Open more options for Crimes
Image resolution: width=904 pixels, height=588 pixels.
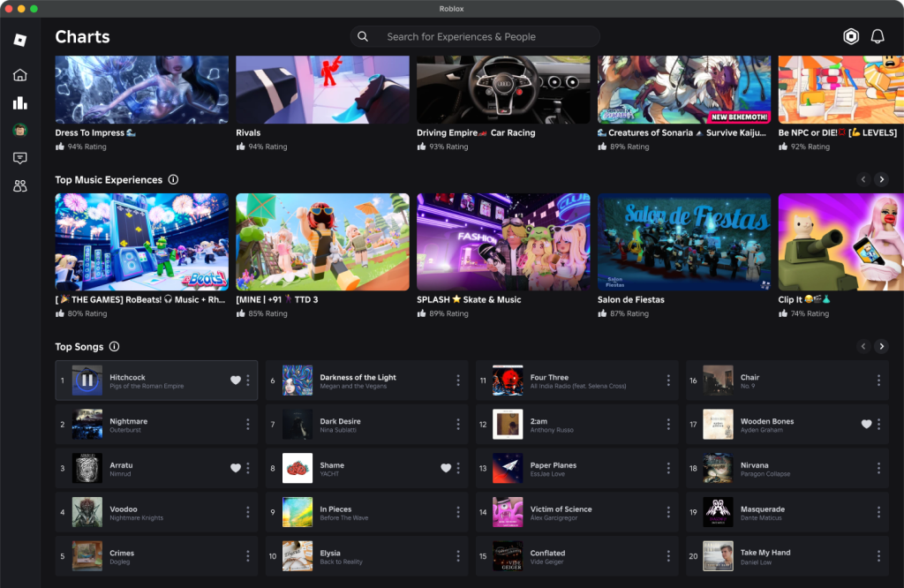point(248,555)
